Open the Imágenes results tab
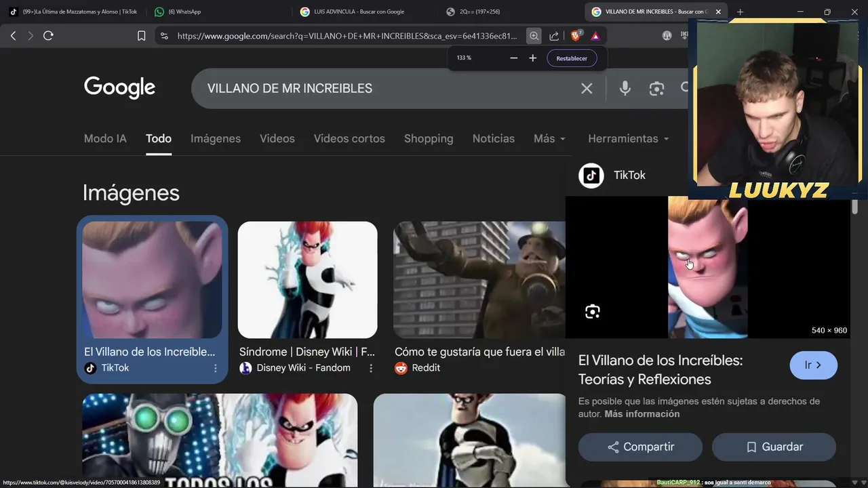 pos(216,138)
